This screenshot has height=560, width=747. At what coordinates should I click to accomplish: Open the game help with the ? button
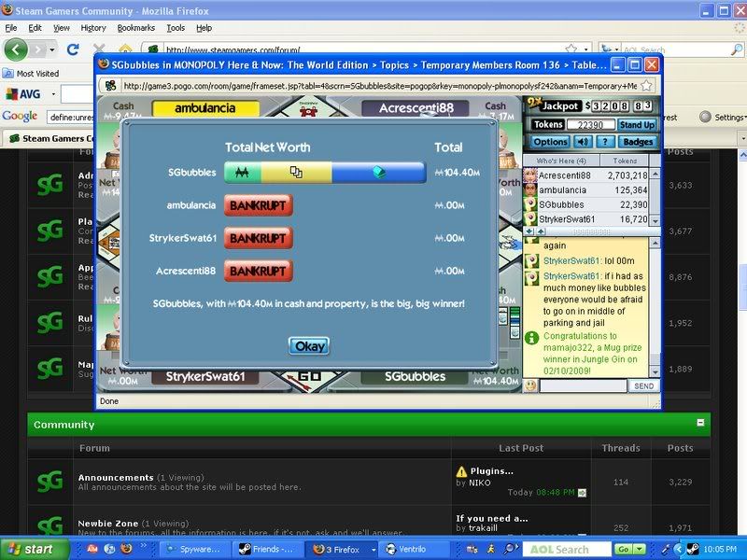click(x=604, y=142)
